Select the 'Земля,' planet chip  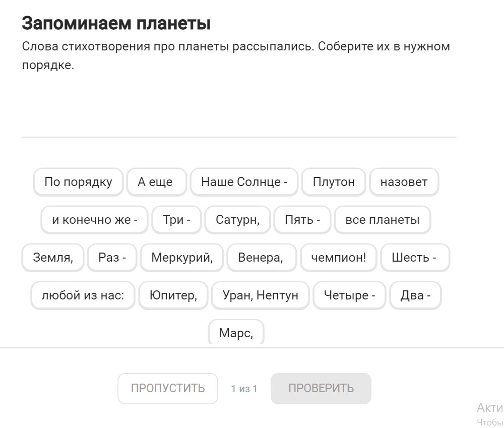53,258
